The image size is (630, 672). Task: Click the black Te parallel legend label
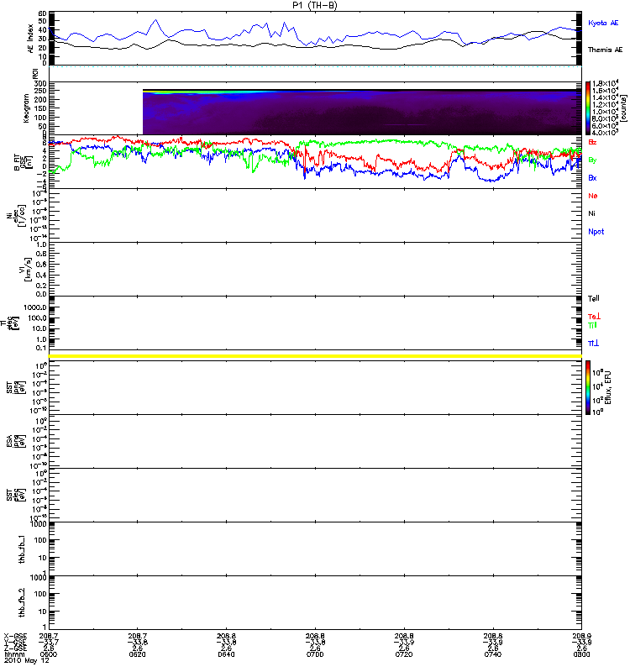pyautogui.click(x=594, y=298)
